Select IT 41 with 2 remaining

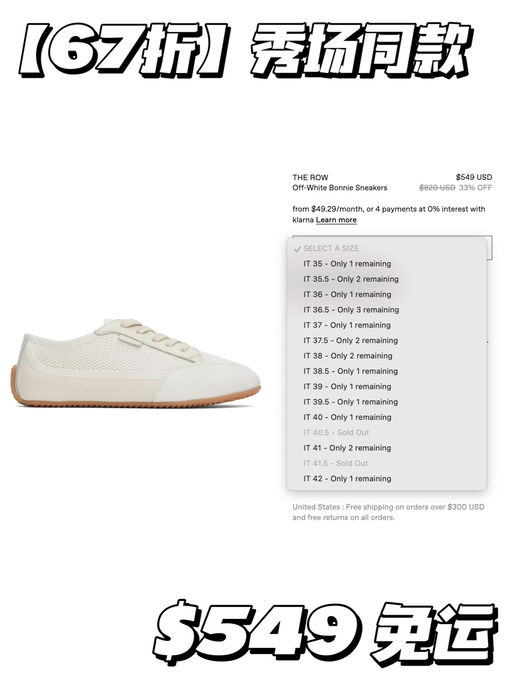pyautogui.click(x=387, y=448)
